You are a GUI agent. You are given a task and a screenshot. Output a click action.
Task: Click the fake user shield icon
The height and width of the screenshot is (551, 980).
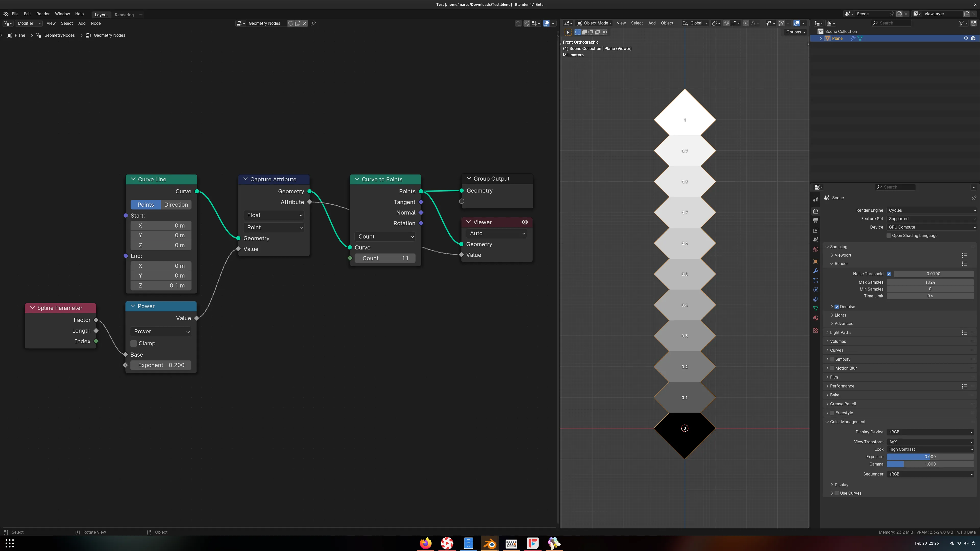[291, 23]
